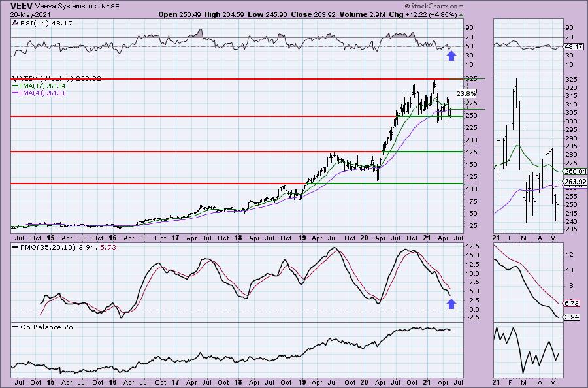Select the Low 245.90 value
The width and height of the screenshot is (588, 388).
tap(267, 14)
